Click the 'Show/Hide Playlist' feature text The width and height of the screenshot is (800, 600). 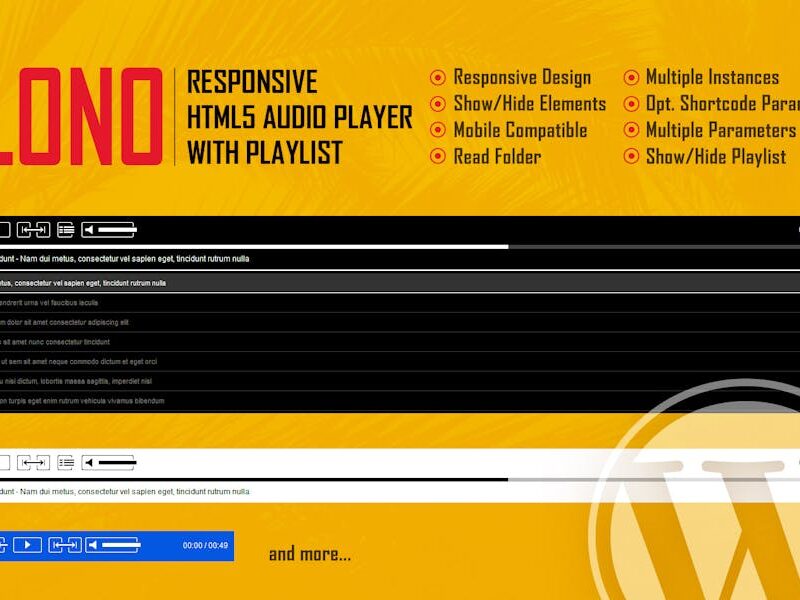716,157
